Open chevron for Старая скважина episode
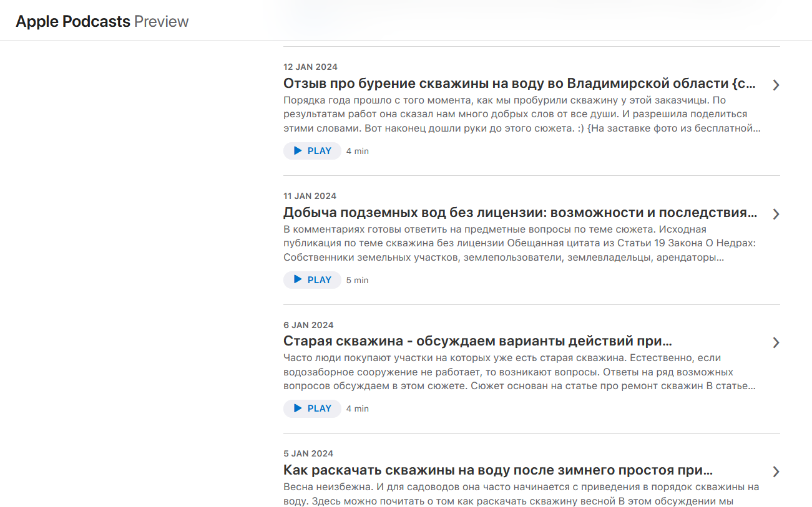Image resolution: width=812 pixels, height=507 pixels. point(776,342)
